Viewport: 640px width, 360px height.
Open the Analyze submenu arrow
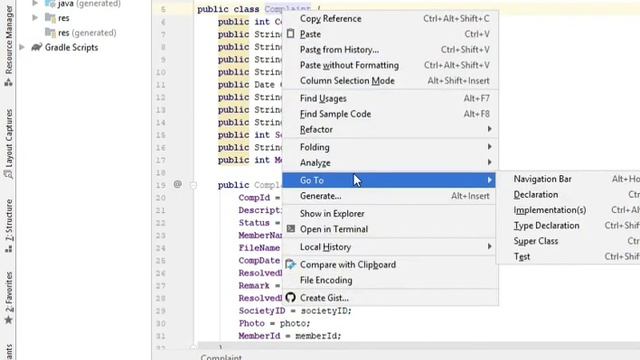[489, 162]
